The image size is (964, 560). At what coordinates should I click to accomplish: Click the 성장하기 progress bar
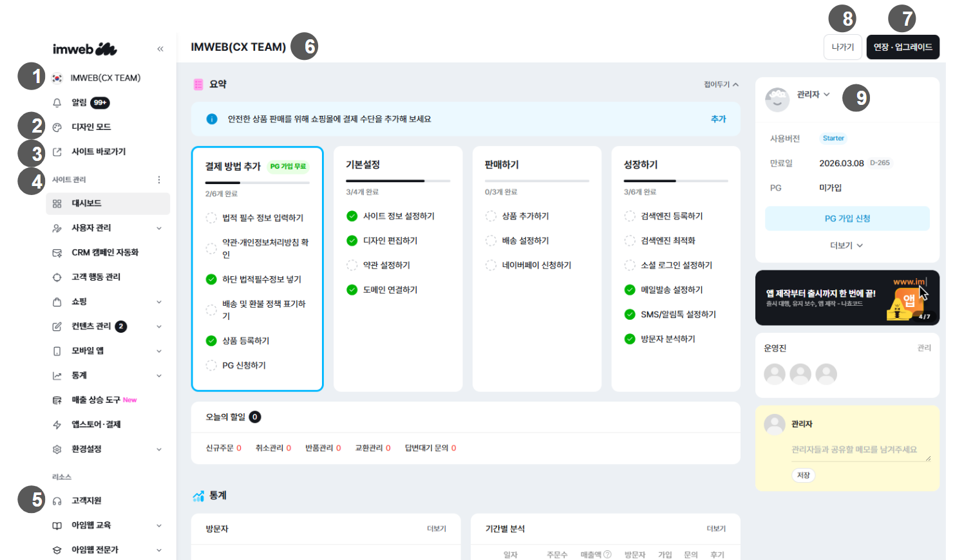pyautogui.click(x=676, y=181)
